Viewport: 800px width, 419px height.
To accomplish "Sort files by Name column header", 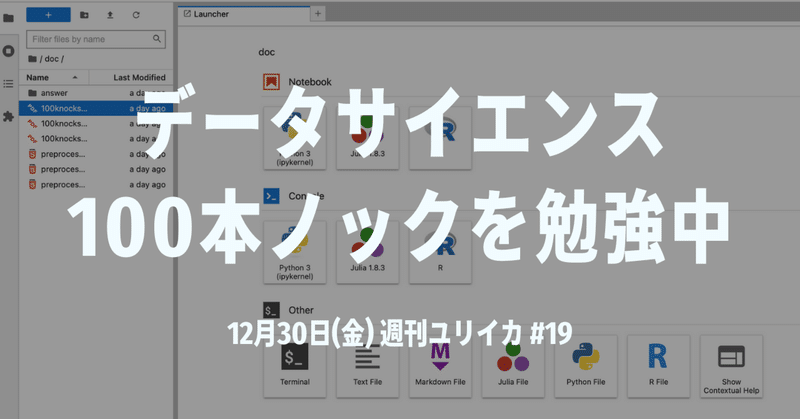I will click(x=54, y=78).
